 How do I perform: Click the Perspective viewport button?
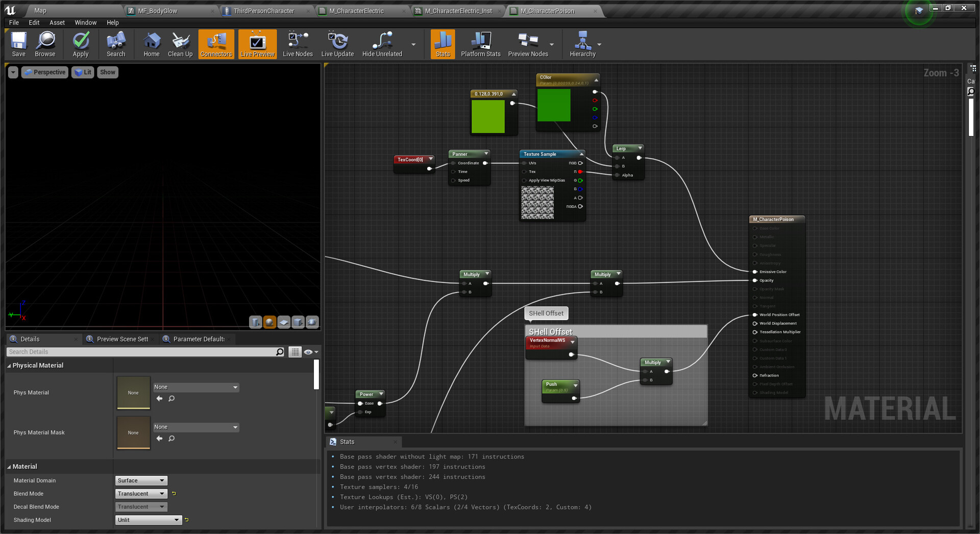point(45,72)
